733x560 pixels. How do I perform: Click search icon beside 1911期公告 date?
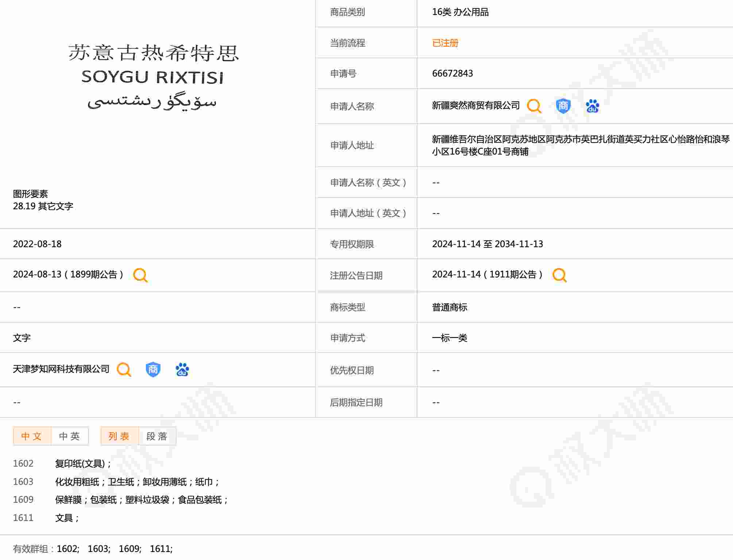point(559,275)
